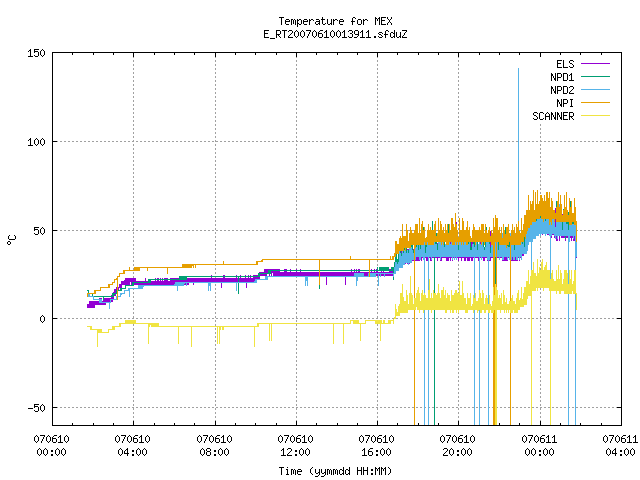Screen dimensions: 640x480
Task: Click the purple ELS legend line sample
Action: [596, 64]
